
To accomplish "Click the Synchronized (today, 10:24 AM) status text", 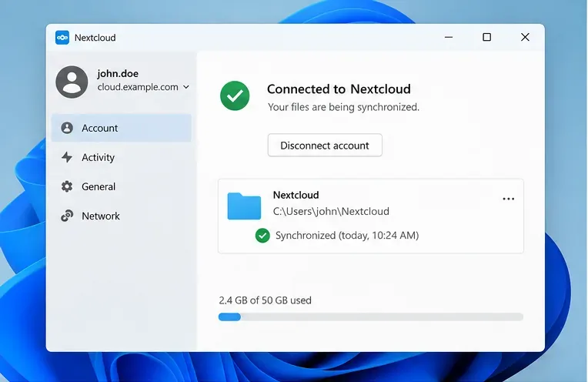I will tap(347, 235).
